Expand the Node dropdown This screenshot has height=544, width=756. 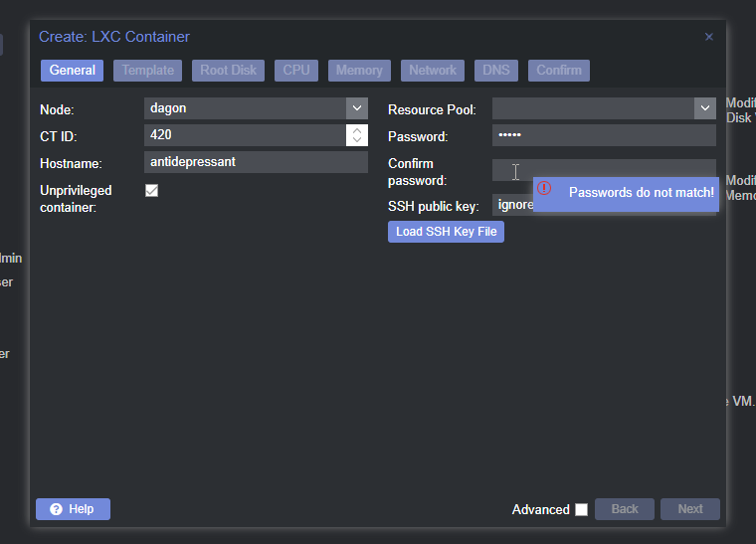[357, 108]
